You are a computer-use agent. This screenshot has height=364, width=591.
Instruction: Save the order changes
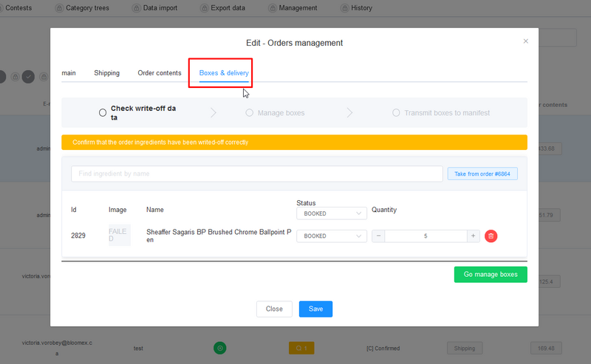tap(316, 309)
